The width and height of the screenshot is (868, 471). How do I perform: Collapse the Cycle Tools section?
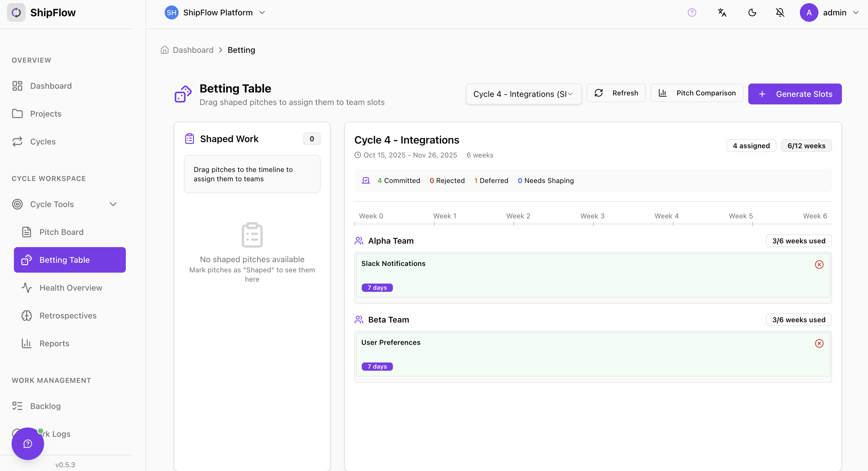point(113,204)
